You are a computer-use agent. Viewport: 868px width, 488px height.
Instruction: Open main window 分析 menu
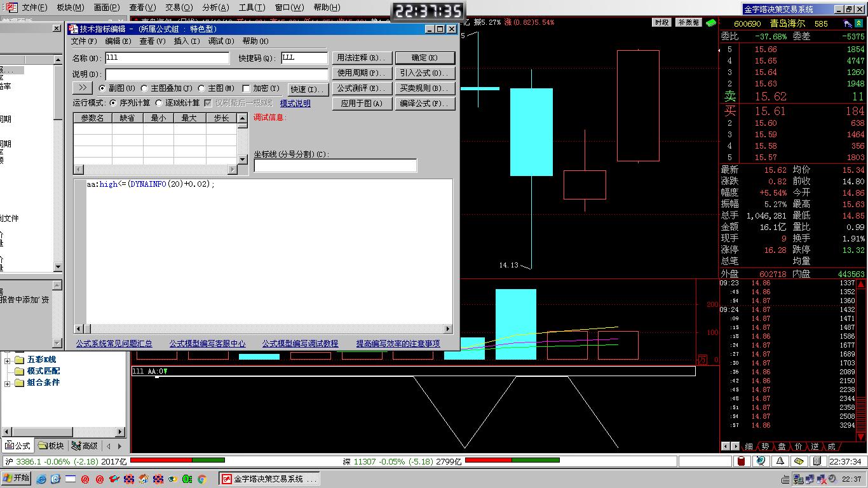(215, 8)
